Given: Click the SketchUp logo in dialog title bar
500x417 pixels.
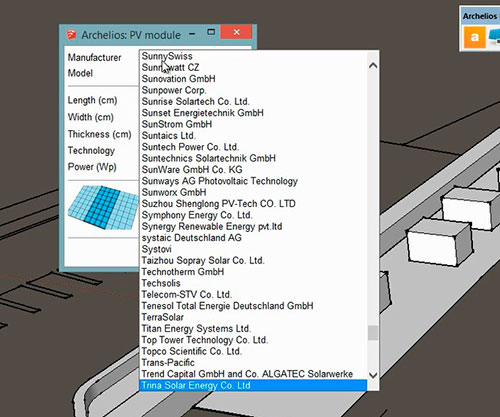Looking at the screenshot, I should pos(71,35).
